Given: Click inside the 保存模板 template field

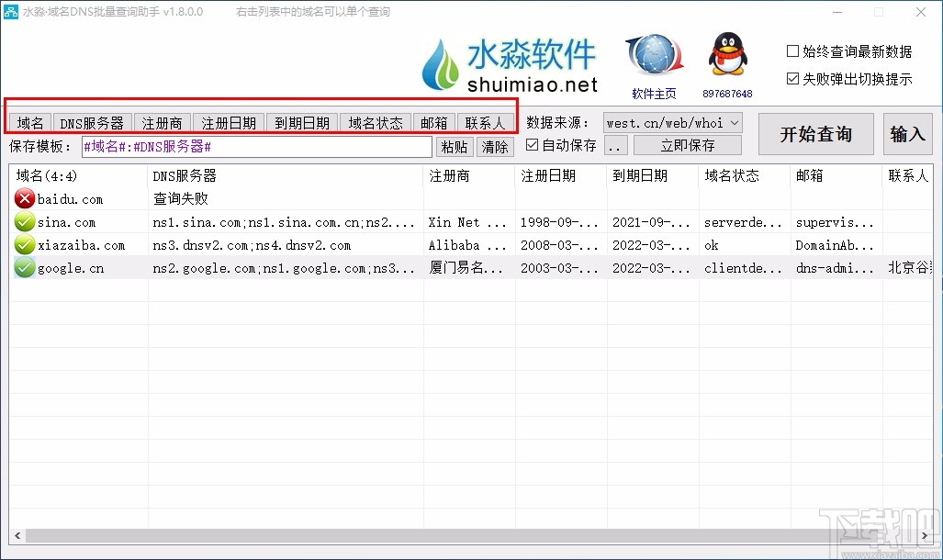Looking at the screenshot, I should [257, 145].
